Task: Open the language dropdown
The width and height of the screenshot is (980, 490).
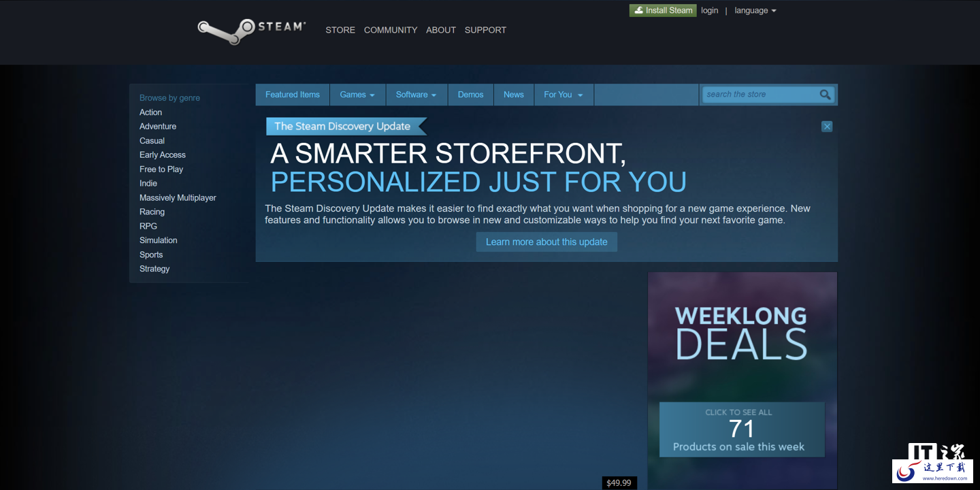Action: [x=755, y=11]
